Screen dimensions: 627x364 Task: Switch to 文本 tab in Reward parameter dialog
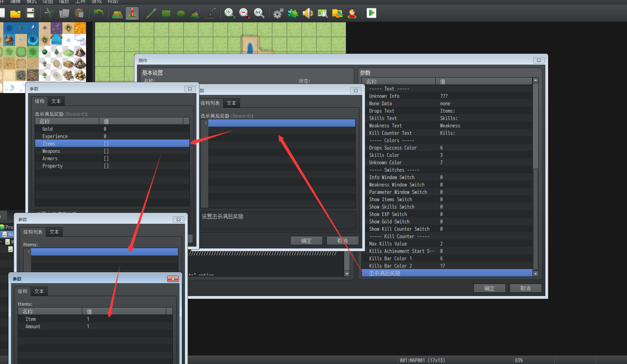(56, 101)
